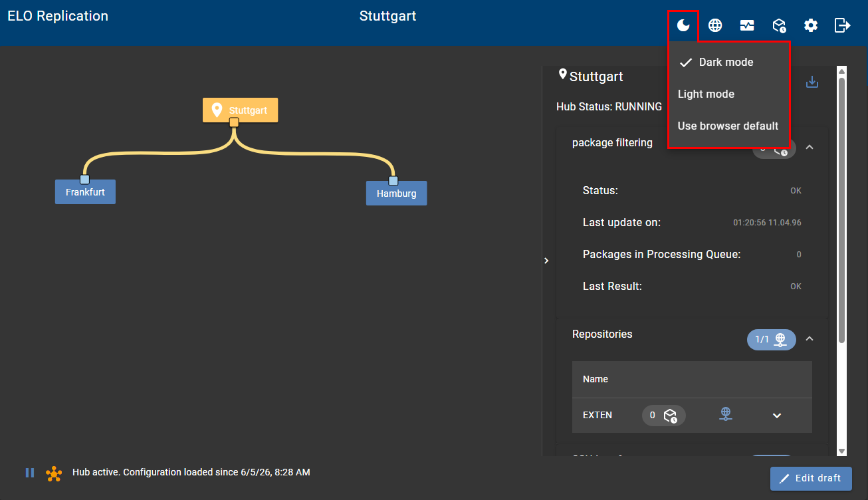
Task: Click the EXTEN repository name
Action: click(597, 415)
